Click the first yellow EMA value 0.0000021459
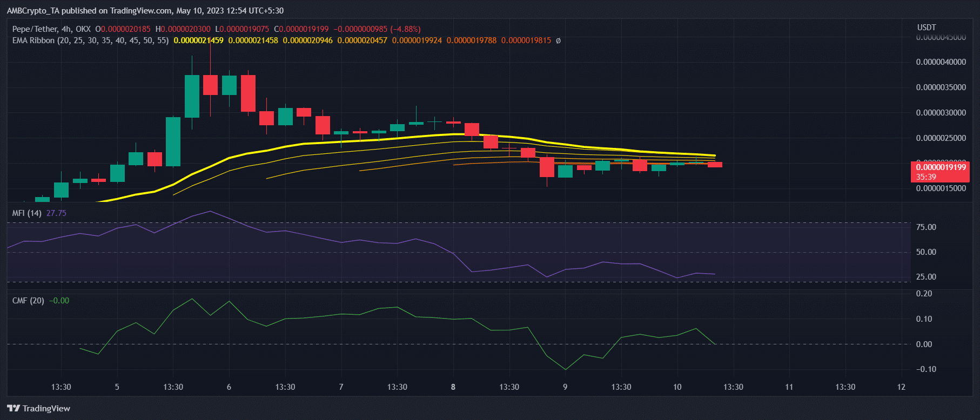This screenshot has height=420, width=980. tap(198, 40)
